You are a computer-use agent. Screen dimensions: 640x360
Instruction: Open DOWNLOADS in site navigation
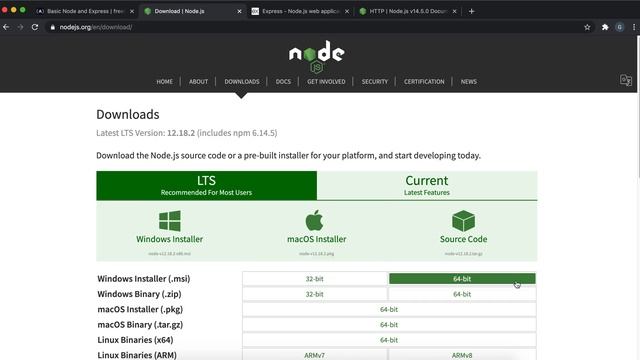click(242, 82)
